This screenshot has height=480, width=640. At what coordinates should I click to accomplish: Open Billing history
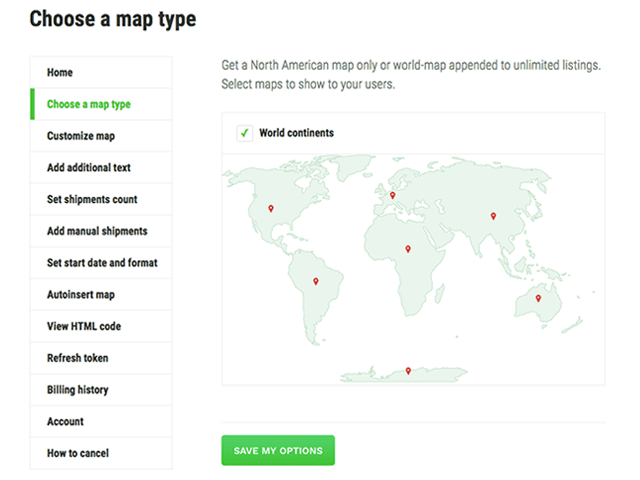pos(78,390)
